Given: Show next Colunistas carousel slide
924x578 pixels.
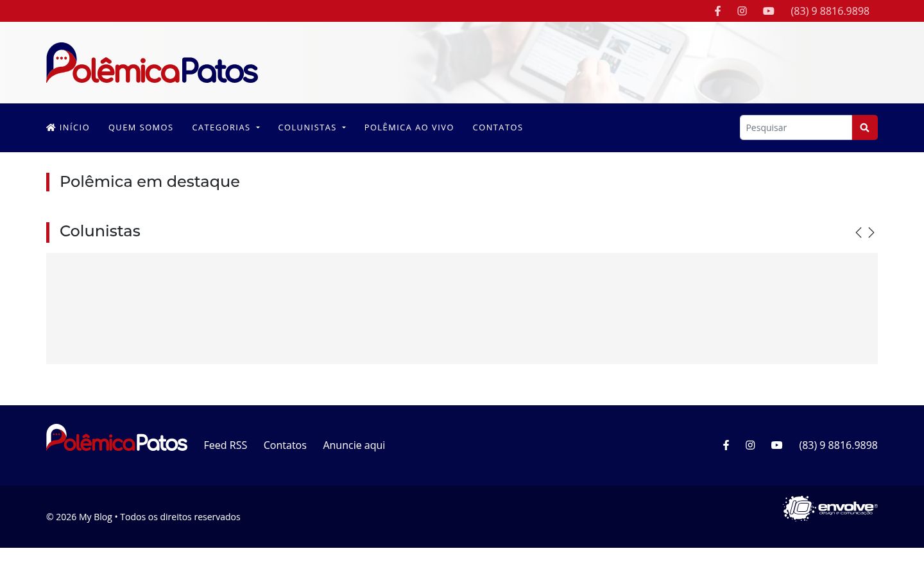Looking at the screenshot, I should pos(871,232).
